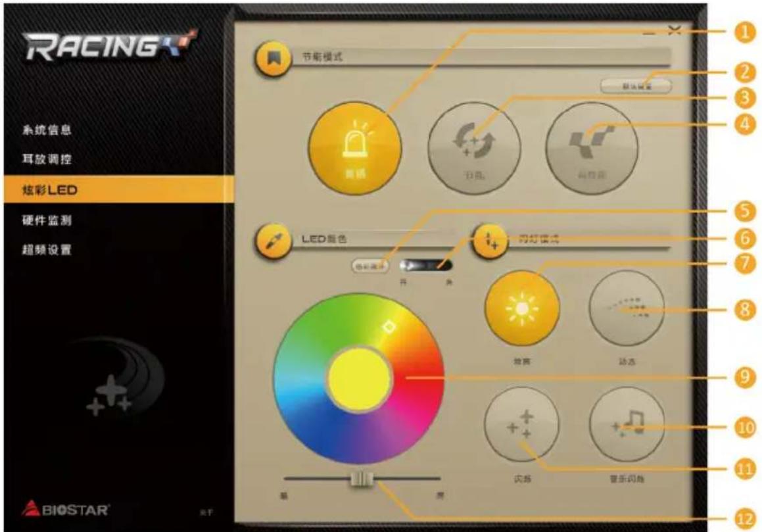Screen dimensions: 762x532
Task: Select the Racing-logo LED mode button
Action: coord(592,149)
